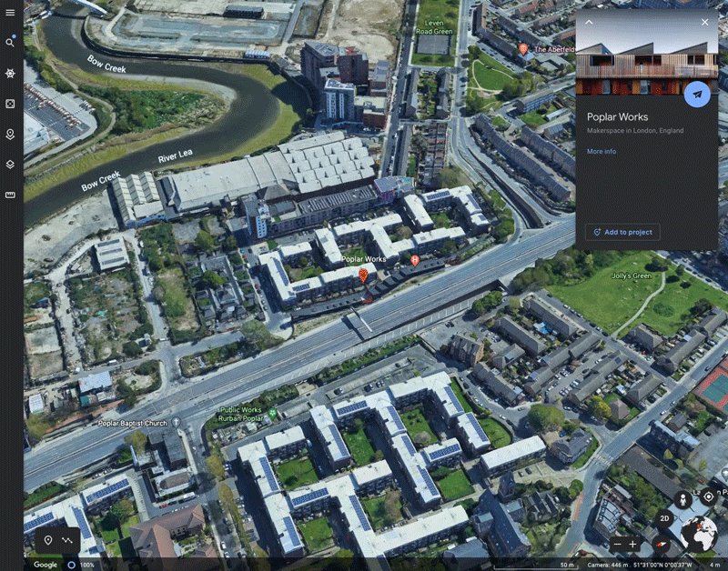Screen dimensions: 728x571
Task: Add a placemark with the pin tool
Action: (48, 540)
